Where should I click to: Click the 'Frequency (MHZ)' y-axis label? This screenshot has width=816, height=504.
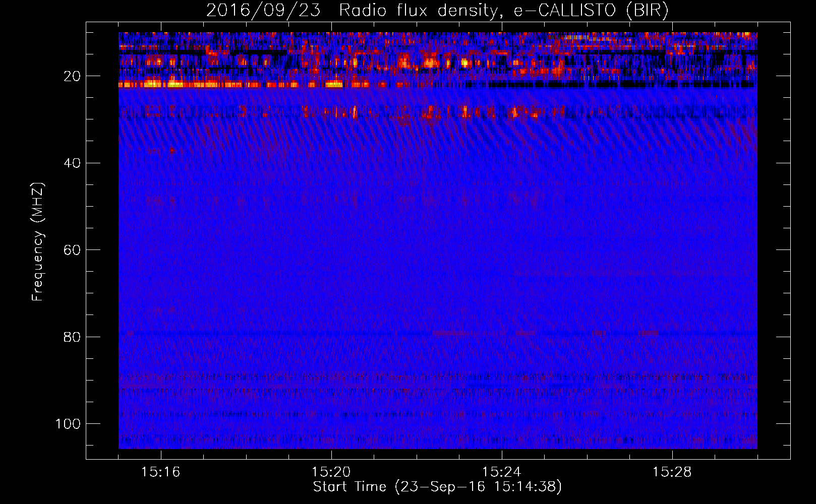[38, 242]
